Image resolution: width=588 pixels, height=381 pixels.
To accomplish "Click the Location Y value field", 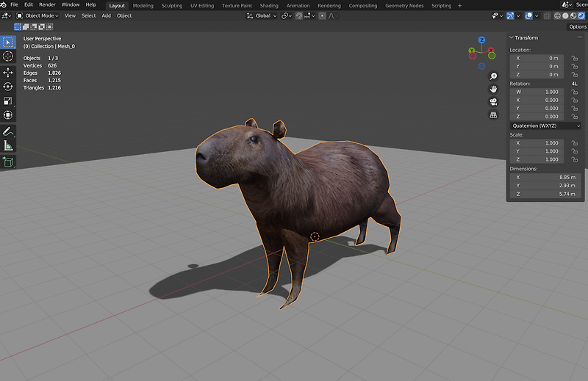I will tap(537, 66).
